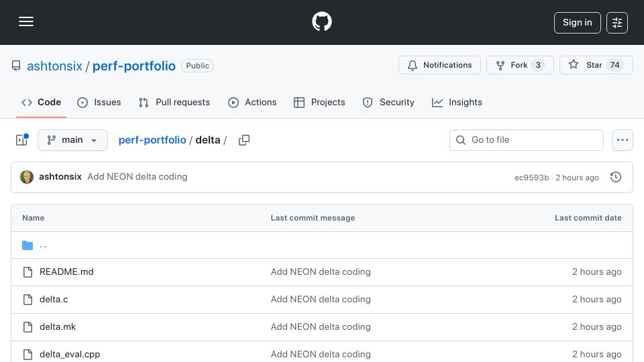Click the parent folder icon

28,245
